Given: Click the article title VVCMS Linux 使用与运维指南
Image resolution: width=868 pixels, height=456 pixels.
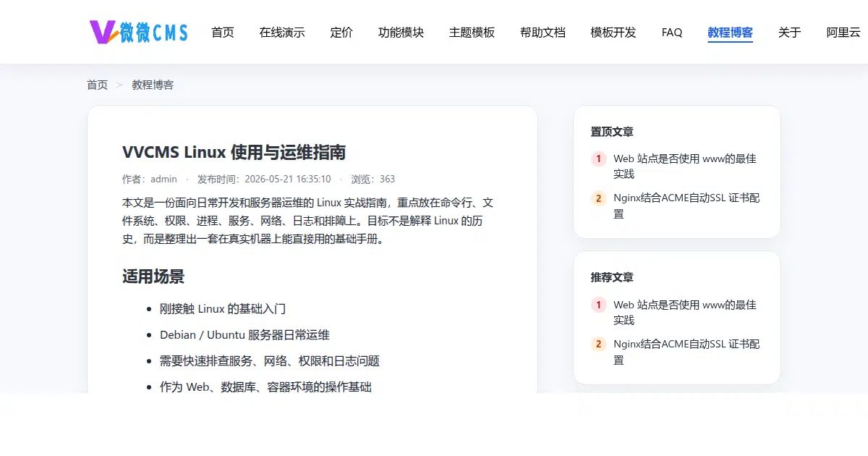Looking at the screenshot, I should click(x=234, y=152).
